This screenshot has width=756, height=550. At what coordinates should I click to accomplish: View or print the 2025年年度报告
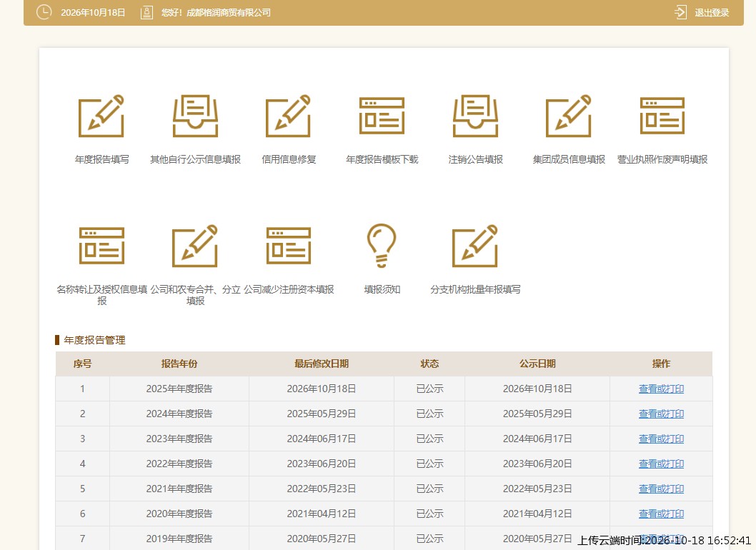coord(661,389)
